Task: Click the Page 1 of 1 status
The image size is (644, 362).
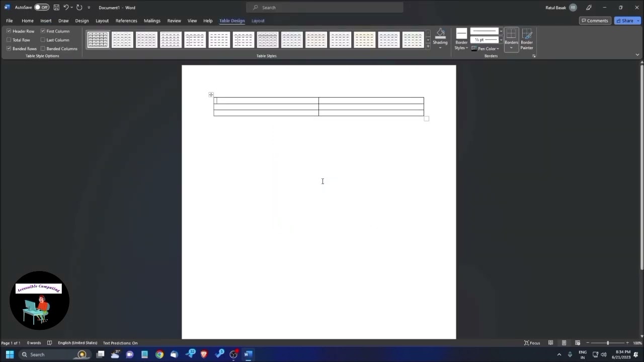Action: pyautogui.click(x=11, y=343)
